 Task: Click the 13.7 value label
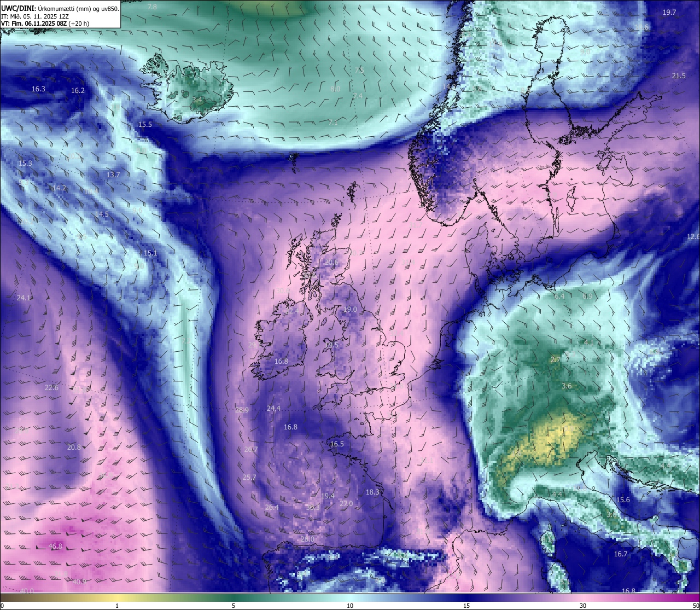[x=113, y=175]
